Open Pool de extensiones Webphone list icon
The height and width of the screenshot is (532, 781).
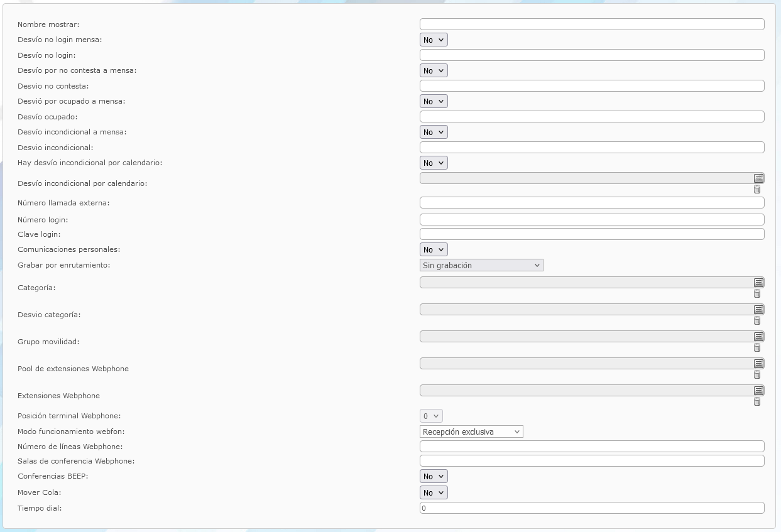[x=758, y=364]
